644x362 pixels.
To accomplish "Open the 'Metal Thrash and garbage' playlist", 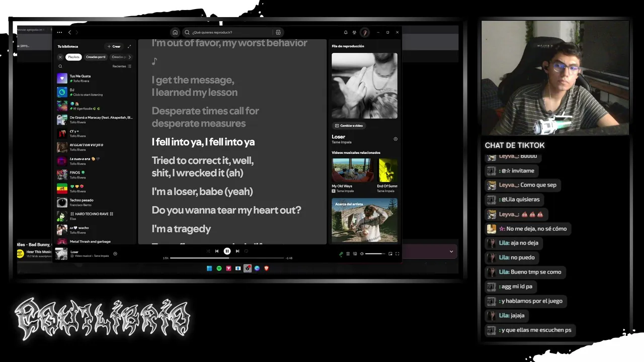I will (95, 242).
